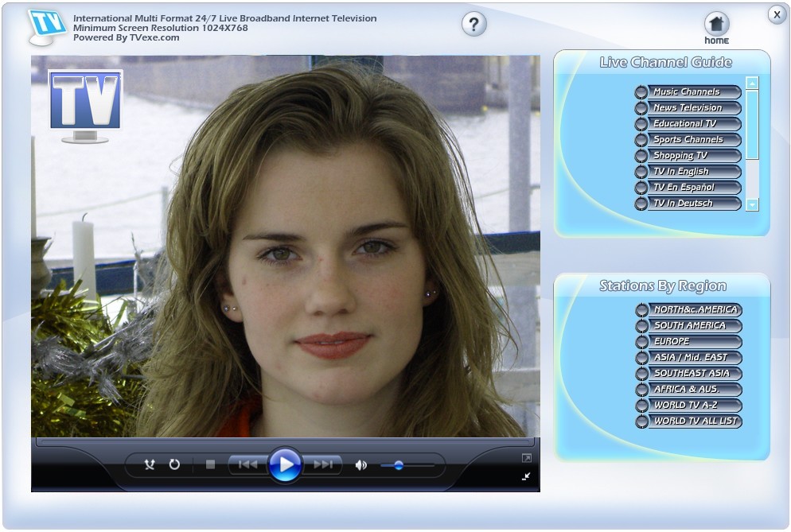Click the play button
The height and width of the screenshot is (532, 791).
tap(286, 466)
